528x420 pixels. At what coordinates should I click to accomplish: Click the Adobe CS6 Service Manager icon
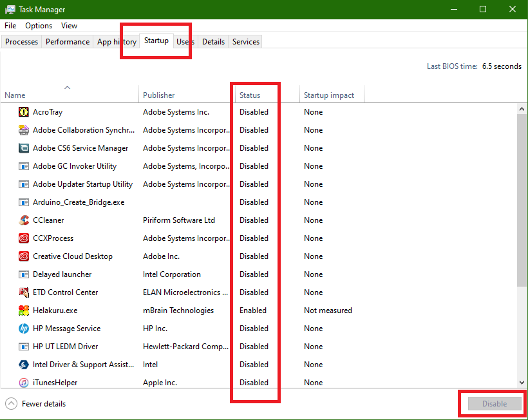pos(24,148)
